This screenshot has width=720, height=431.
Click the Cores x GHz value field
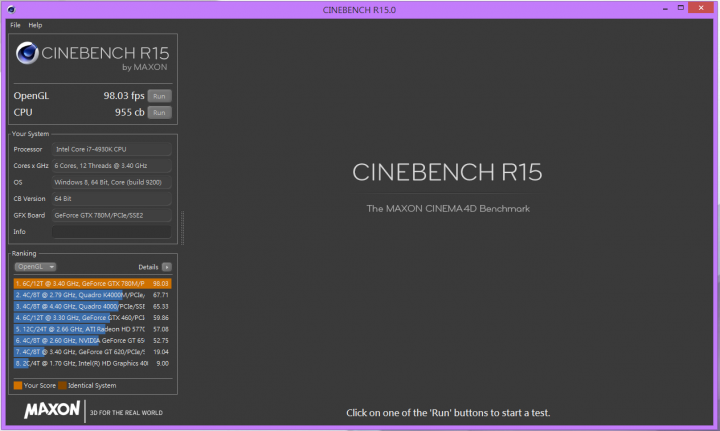(112, 166)
